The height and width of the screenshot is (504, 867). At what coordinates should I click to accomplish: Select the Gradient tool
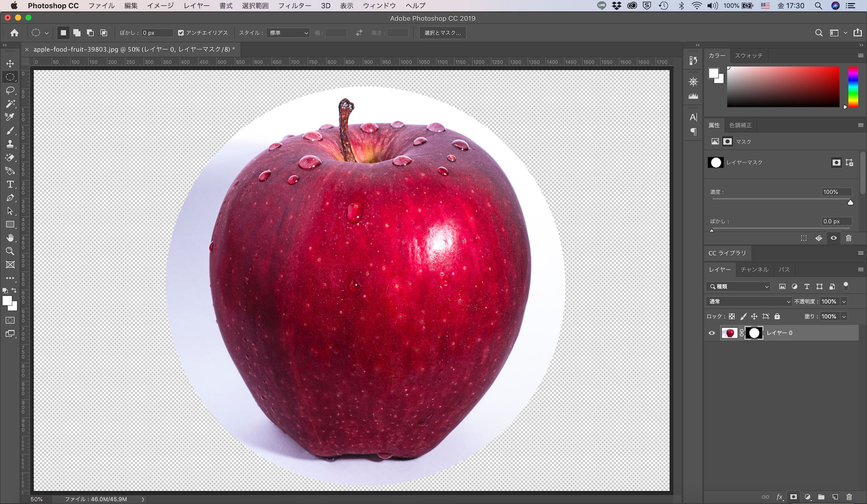[x=10, y=171]
